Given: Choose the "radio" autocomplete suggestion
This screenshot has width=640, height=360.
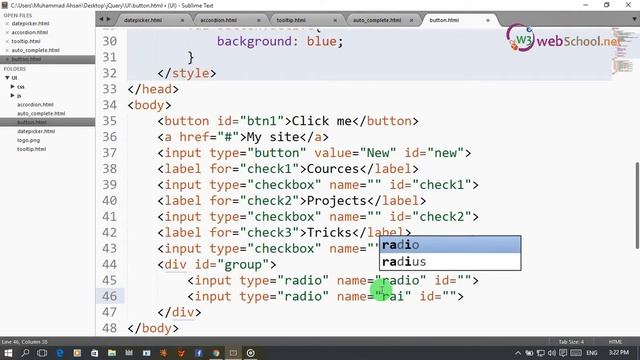Looking at the screenshot, I should coord(450,245).
